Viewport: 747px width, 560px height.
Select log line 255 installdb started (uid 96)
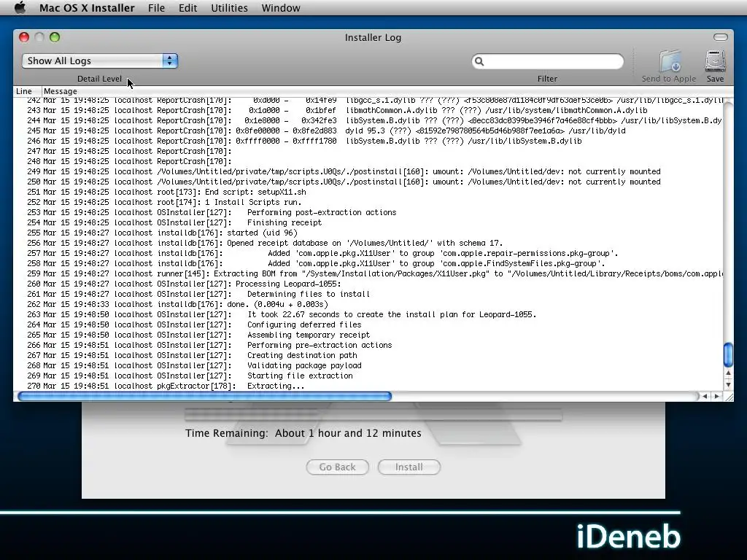368,233
